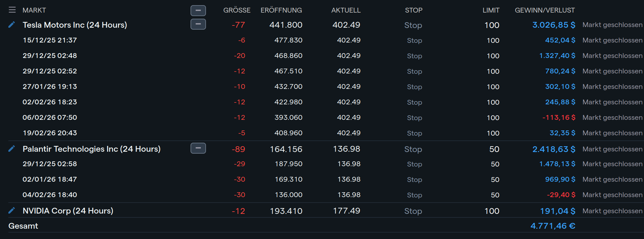Collapse the Tesla Motors position group

pos(198,24)
